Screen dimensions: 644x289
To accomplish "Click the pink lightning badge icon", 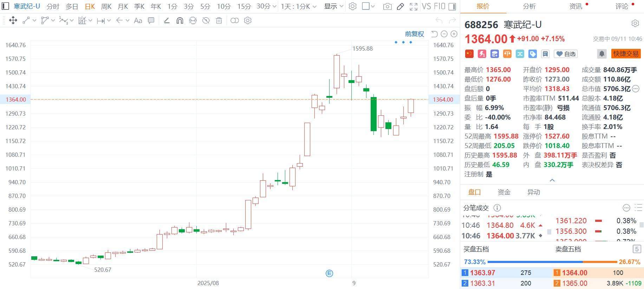I will [x=482, y=54].
